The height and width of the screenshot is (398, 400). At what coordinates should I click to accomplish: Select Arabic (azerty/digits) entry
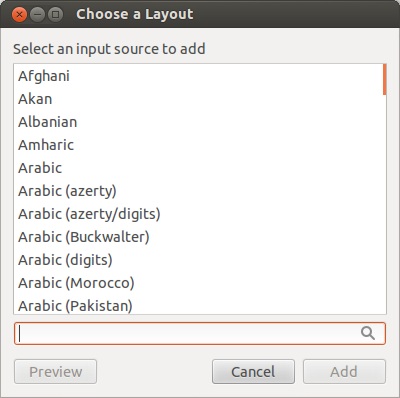pyautogui.click(x=199, y=214)
